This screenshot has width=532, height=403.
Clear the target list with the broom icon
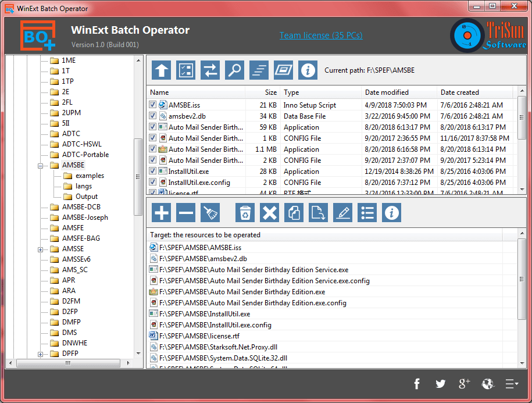pos(210,213)
